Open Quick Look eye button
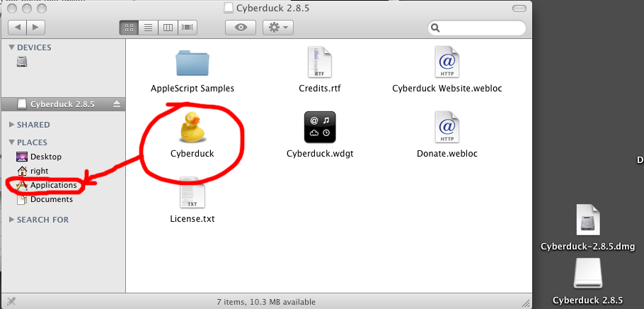The height and width of the screenshot is (309, 644). pyautogui.click(x=241, y=28)
